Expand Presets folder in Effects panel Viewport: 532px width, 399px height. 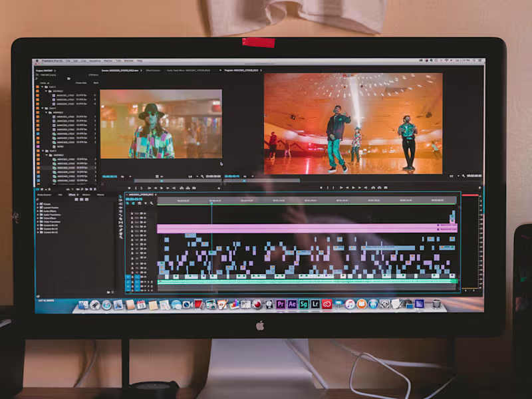(x=38, y=204)
